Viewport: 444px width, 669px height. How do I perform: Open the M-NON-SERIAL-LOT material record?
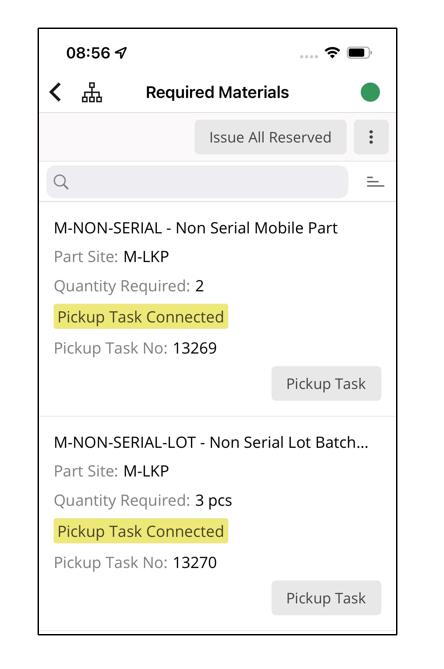click(x=211, y=442)
